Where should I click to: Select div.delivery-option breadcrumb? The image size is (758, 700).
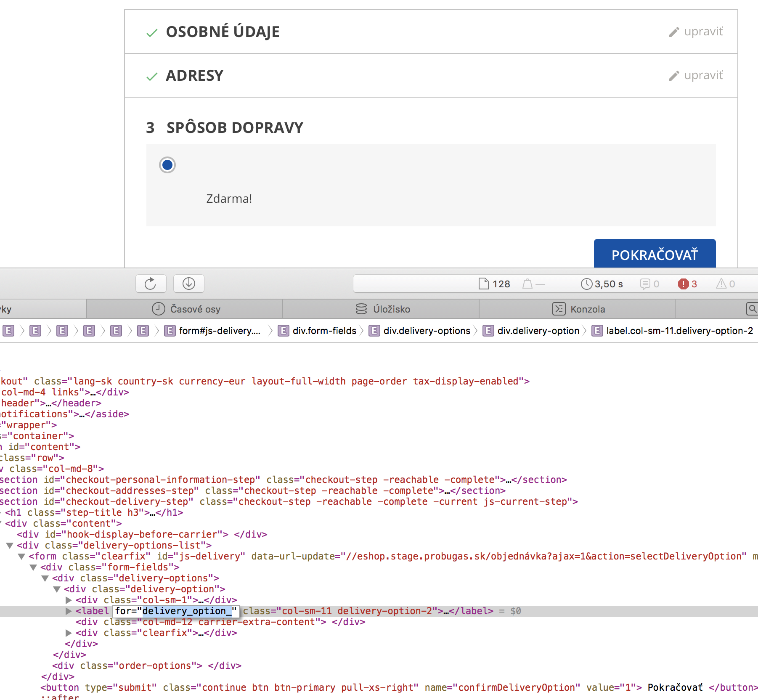point(538,331)
